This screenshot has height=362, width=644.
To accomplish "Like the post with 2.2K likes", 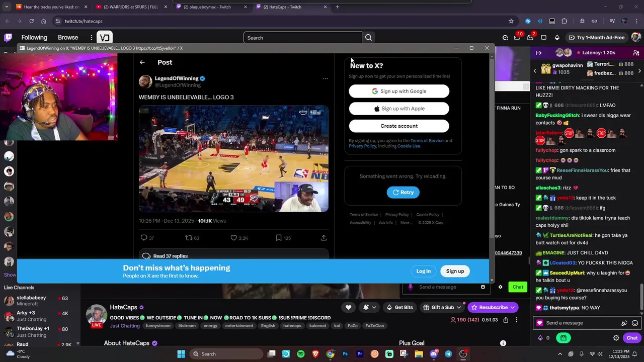I will point(234,238).
